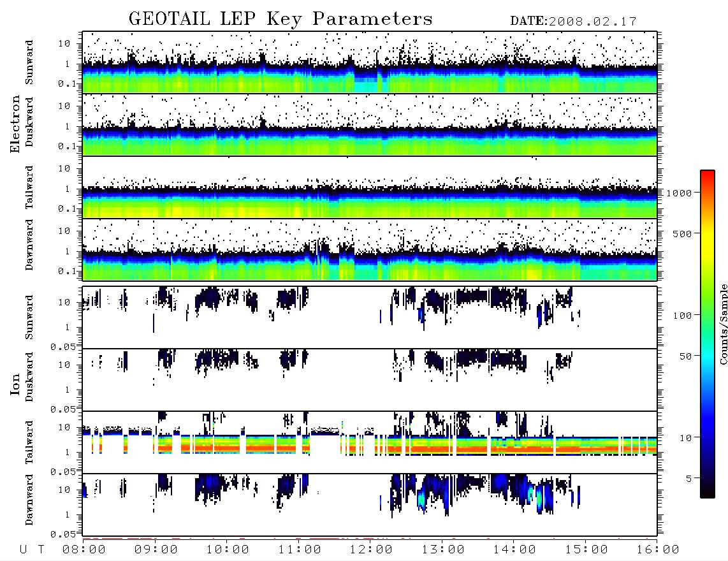Click the 13:00 time tick label

click(443, 550)
